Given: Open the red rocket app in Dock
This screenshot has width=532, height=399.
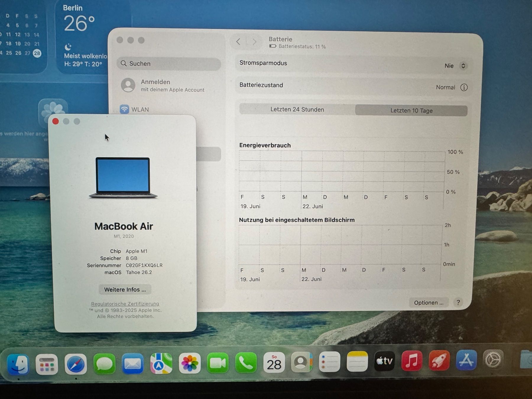Looking at the screenshot, I should [439, 360].
